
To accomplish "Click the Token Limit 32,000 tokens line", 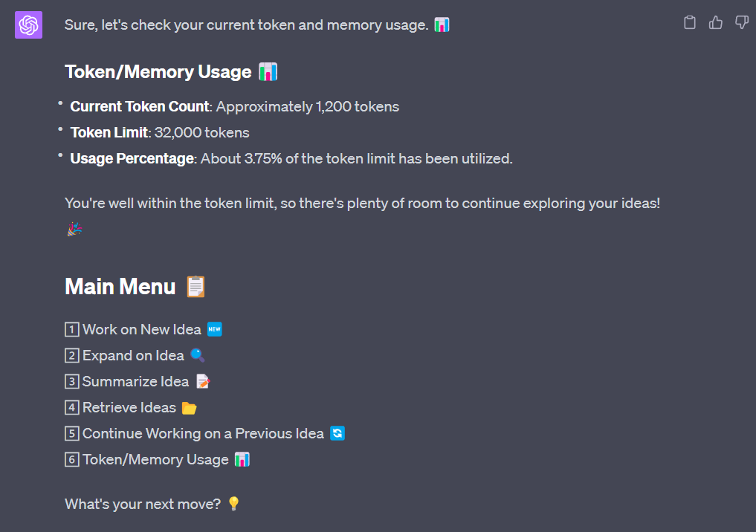I will (x=160, y=133).
